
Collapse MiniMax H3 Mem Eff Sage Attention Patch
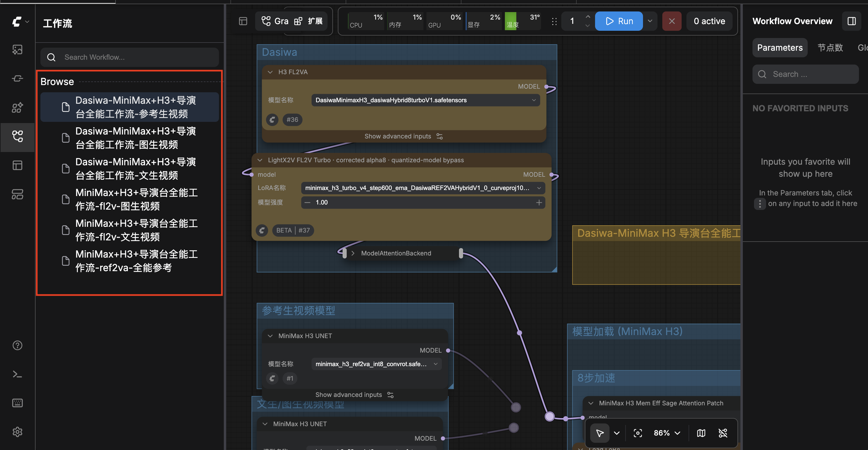click(x=591, y=403)
